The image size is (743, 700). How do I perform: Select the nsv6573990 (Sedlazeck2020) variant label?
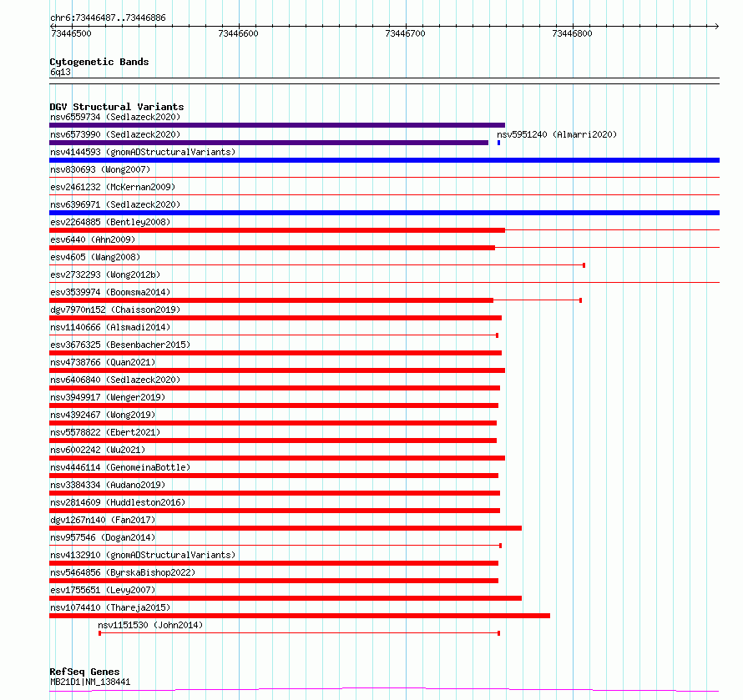(x=115, y=134)
